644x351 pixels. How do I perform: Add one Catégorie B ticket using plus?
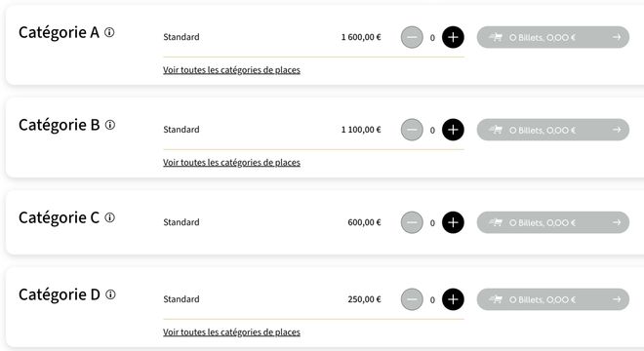pos(453,130)
